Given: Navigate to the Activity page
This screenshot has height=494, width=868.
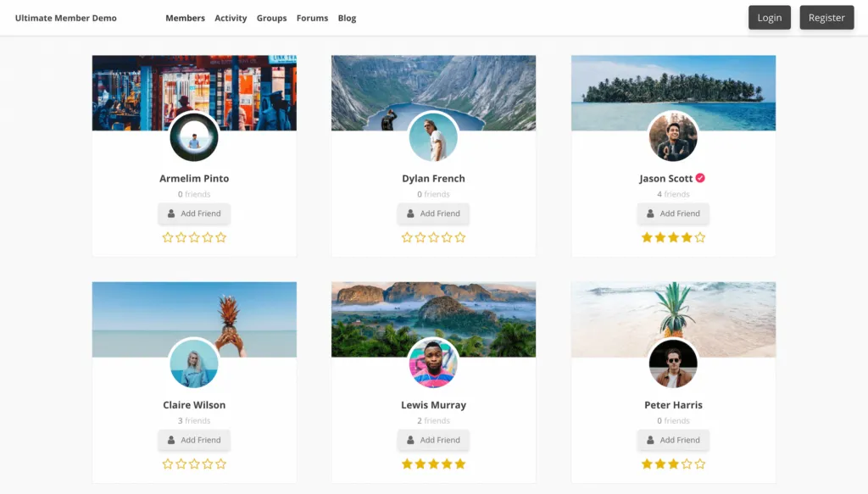Looking at the screenshot, I should coord(231,18).
